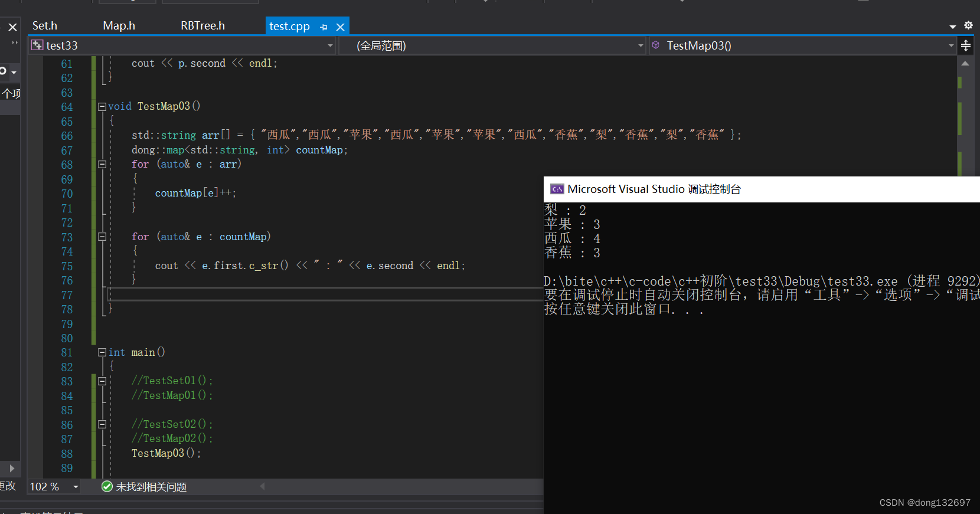The width and height of the screenshot is (980, 514).
Task: Collapse the int main() function
Action: (x=102, y=352)
